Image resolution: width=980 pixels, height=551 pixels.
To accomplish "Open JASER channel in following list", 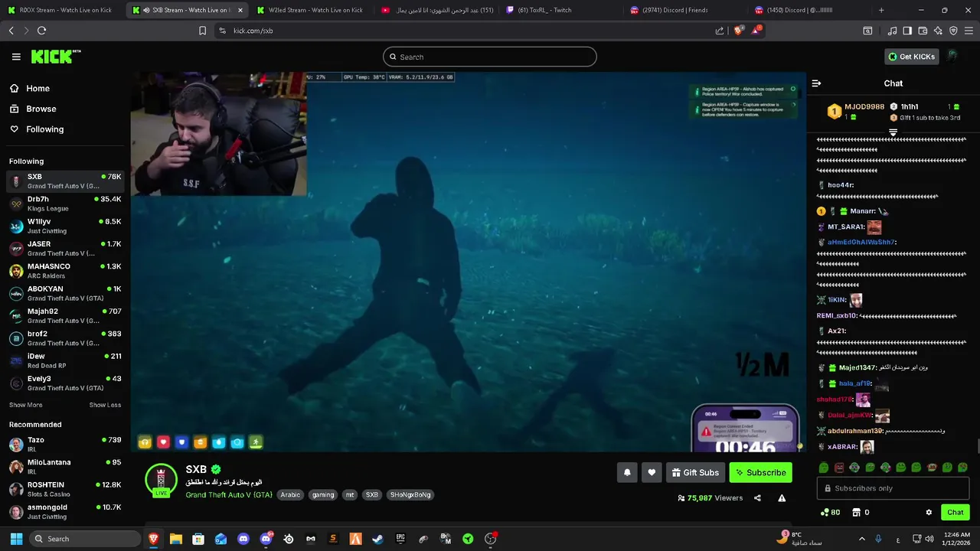I will [65, 249].
